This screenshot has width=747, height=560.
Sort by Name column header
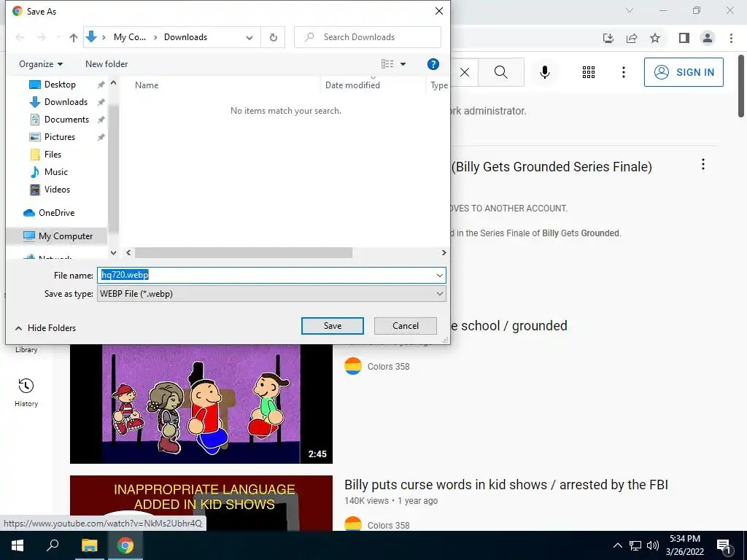pyautogui.click(x=146, y=85)
